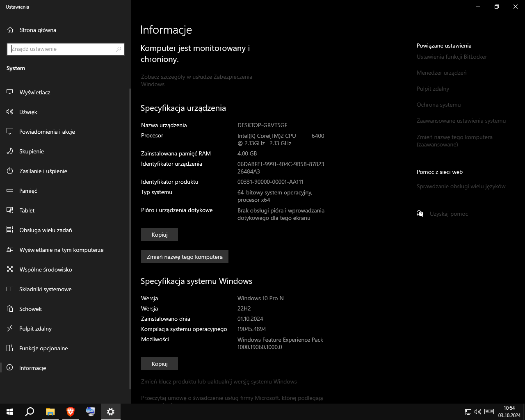Viewport: 525px width, 420px height.
Task: Open Schowek clipboard icon
Action: (x=10, y=309)
